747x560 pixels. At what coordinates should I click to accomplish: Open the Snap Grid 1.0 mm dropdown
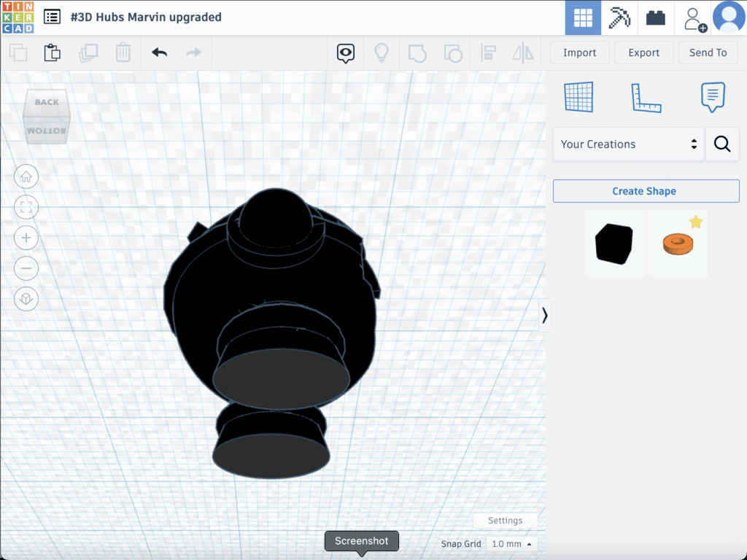click(x=511, y=544)
